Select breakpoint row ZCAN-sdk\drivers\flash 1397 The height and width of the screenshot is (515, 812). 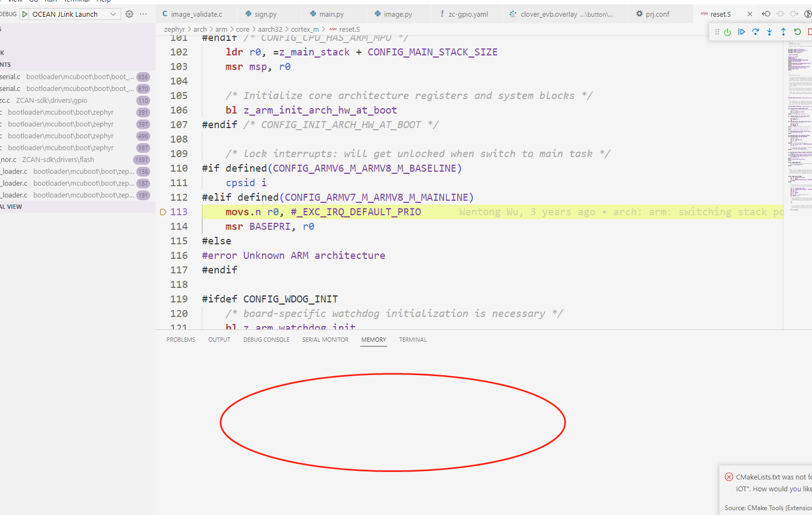(x=78, y=160)
